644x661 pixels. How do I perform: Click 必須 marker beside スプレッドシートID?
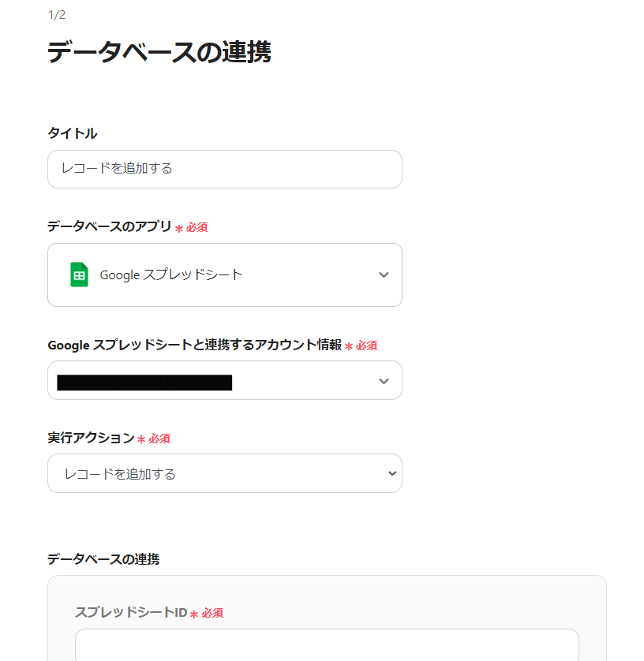[x=212, y=613]
